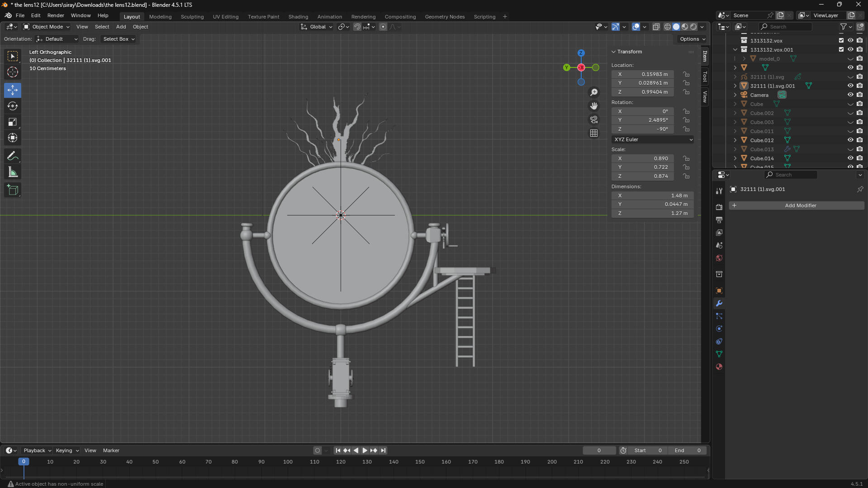This screenshot has height=488, width=868.
Task: Toggle camera visibility of Cube.014
Action: point(860,158)
